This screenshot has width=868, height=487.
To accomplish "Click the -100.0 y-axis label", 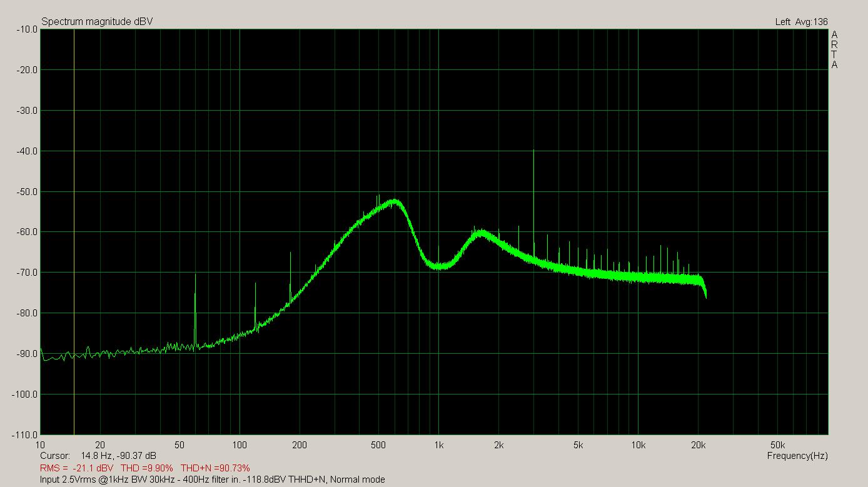I will tap(24, 394).
